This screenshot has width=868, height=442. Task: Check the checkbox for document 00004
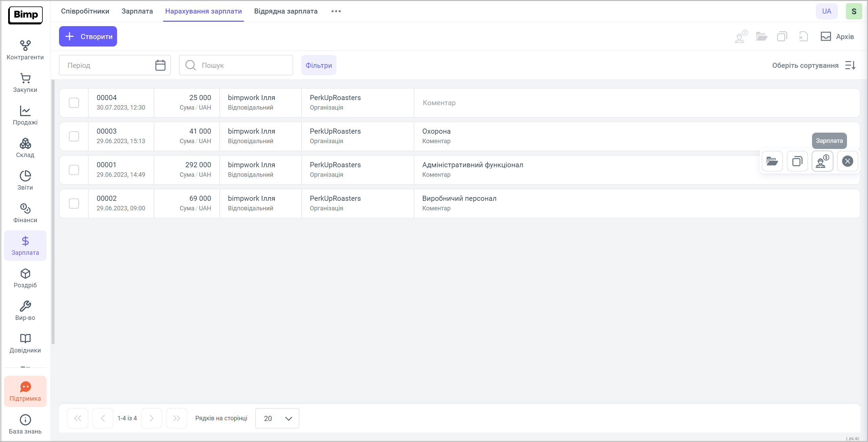[x=74, y=103]
